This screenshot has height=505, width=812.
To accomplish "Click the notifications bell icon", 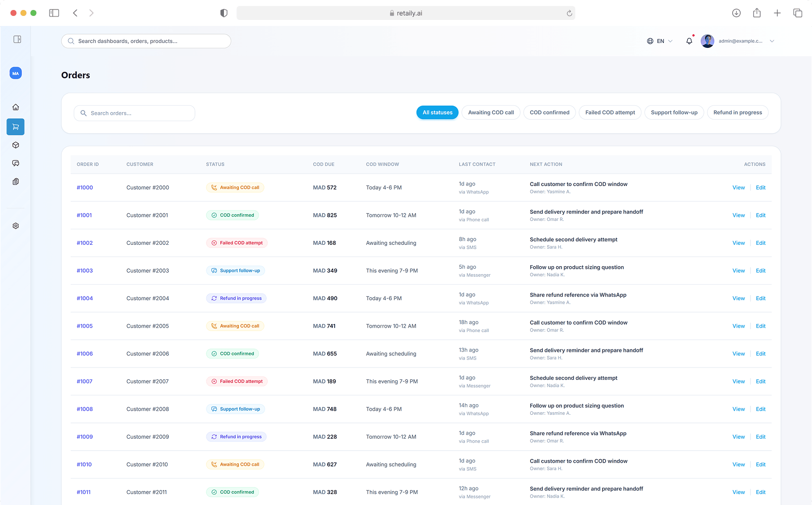I will pyautogui.click(x=689, y=41).
